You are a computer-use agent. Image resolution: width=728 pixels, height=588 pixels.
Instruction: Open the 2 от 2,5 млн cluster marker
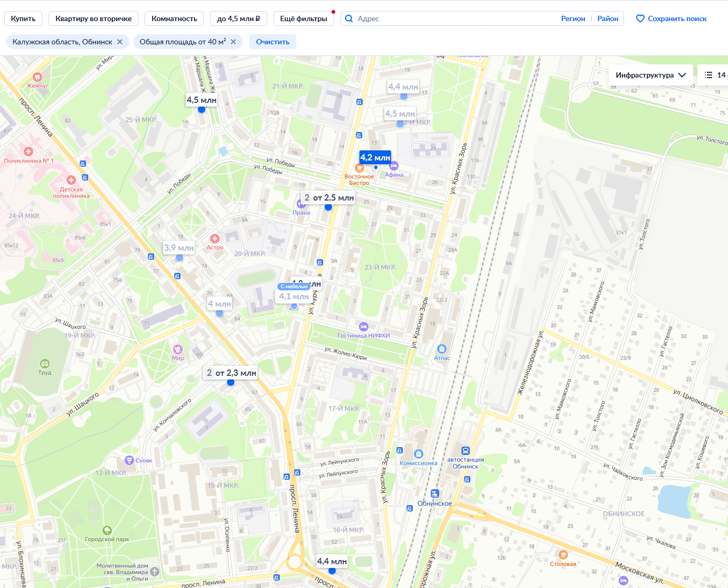(x=328, y=197)
